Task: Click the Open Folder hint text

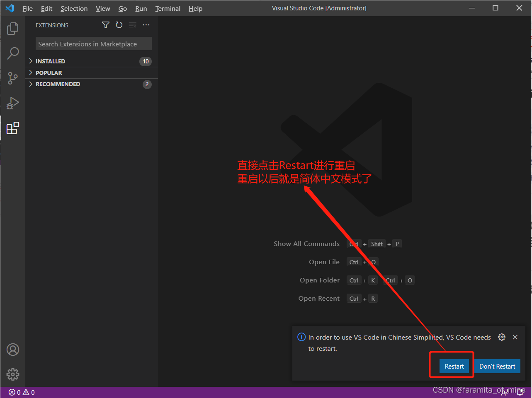Action: 320,280
